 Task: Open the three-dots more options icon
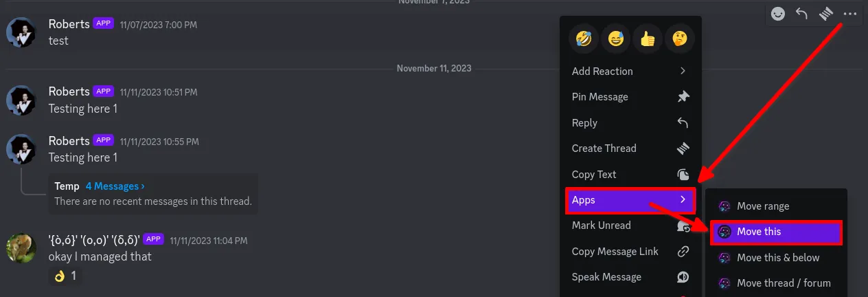tap(850, 14)
